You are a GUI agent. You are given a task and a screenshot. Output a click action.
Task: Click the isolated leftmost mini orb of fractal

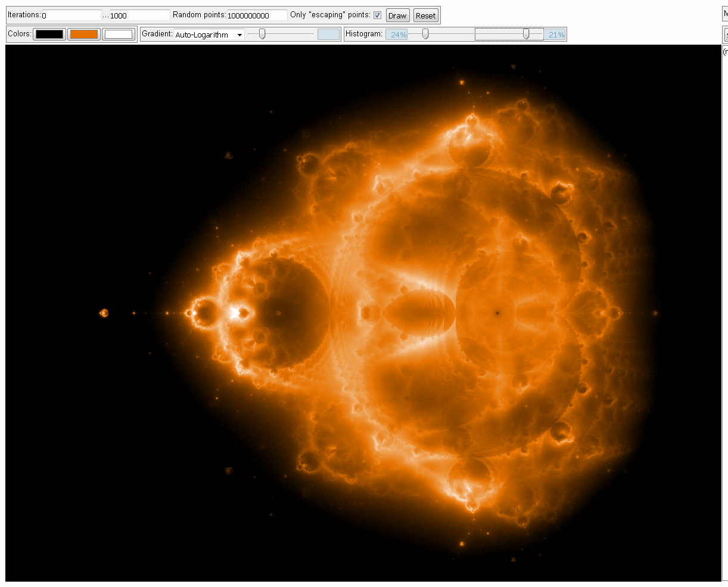point(104,313)
